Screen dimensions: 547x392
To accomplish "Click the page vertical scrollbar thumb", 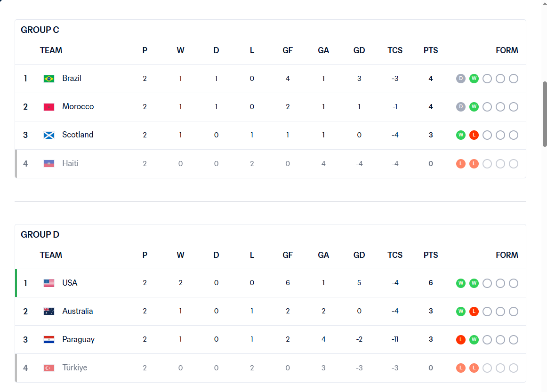I will pyautogui.click(x=545, y=114).
